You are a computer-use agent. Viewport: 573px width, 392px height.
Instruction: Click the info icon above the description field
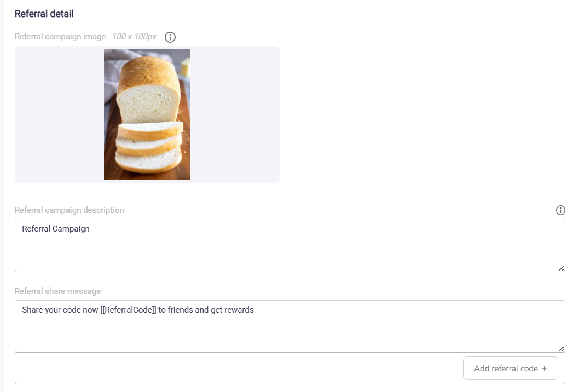[560, 210]
